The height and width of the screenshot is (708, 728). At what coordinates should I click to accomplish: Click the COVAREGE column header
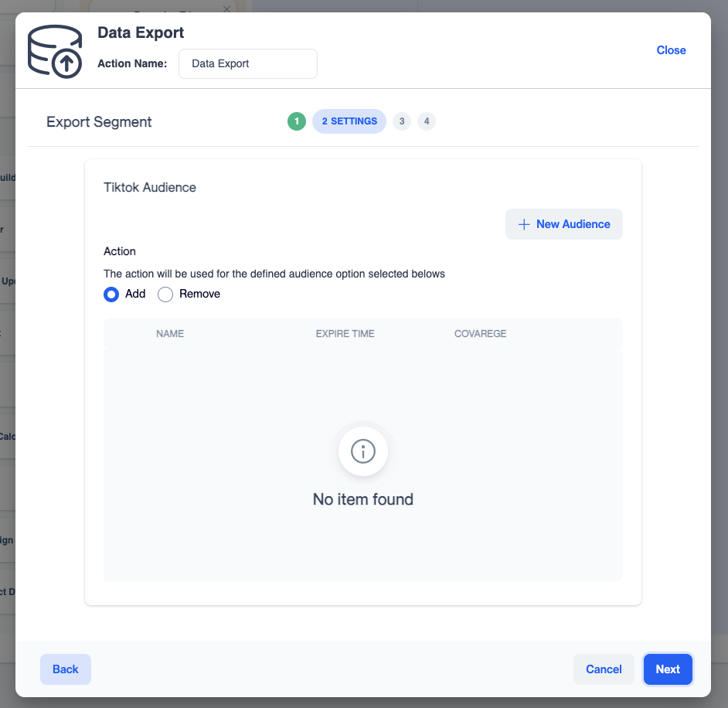pos(480,334)
